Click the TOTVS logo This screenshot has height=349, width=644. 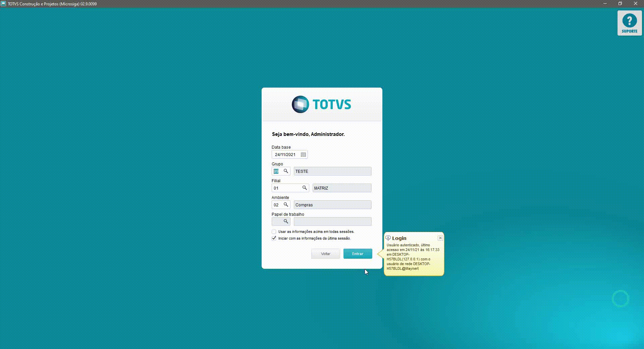(321, 104)
